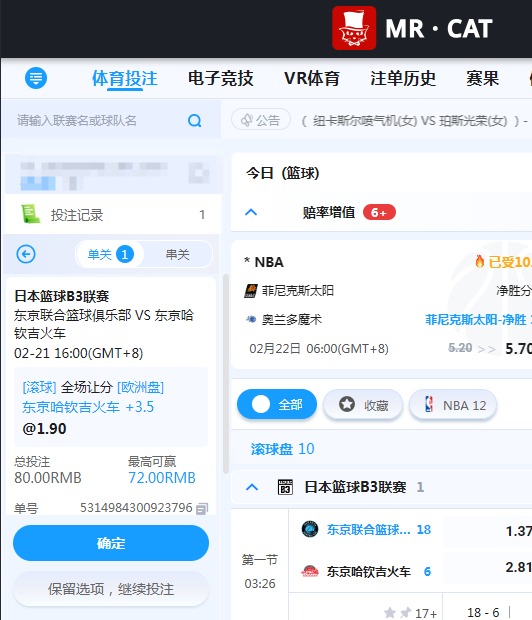Select the 串关 parlay tab
532x620 pixels.
point(178,254)
